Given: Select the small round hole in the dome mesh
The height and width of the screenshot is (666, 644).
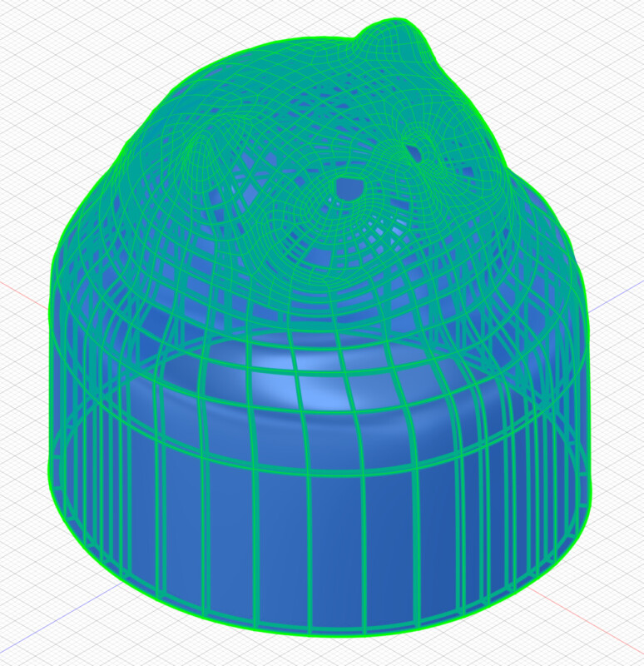Looking at the screenshot, I should (349, 188).
